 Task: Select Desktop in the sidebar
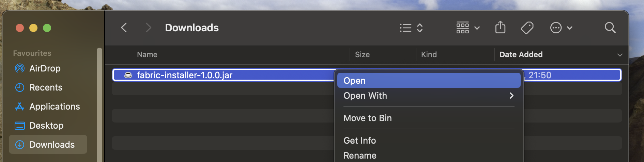(46, 126)
